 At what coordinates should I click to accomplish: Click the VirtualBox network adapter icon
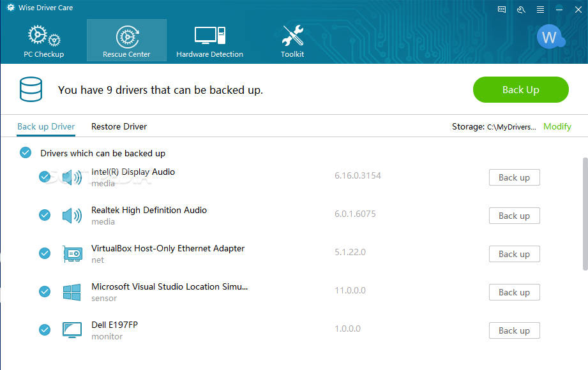(x=72, y=254)
